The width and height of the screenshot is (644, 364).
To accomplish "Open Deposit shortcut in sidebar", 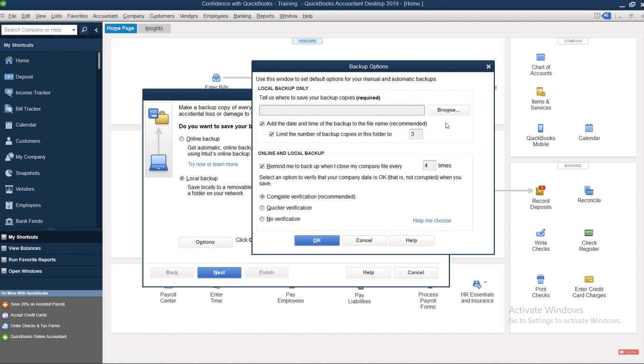I will pos(24,77).
